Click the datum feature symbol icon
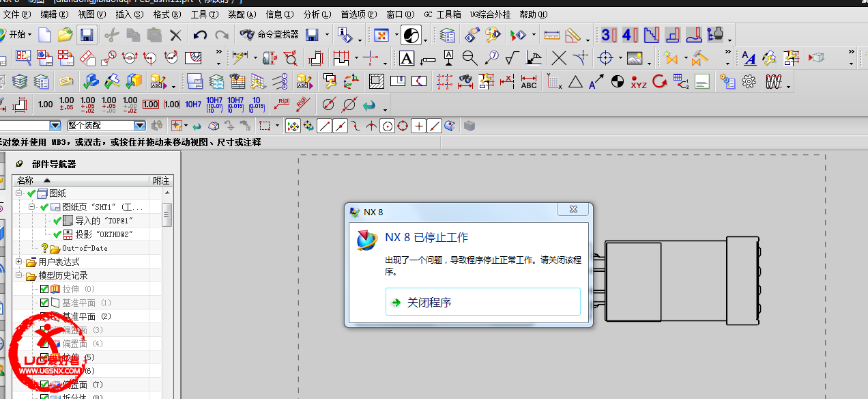This screenshot has width=868, height=399. click(x=448, y=58)
